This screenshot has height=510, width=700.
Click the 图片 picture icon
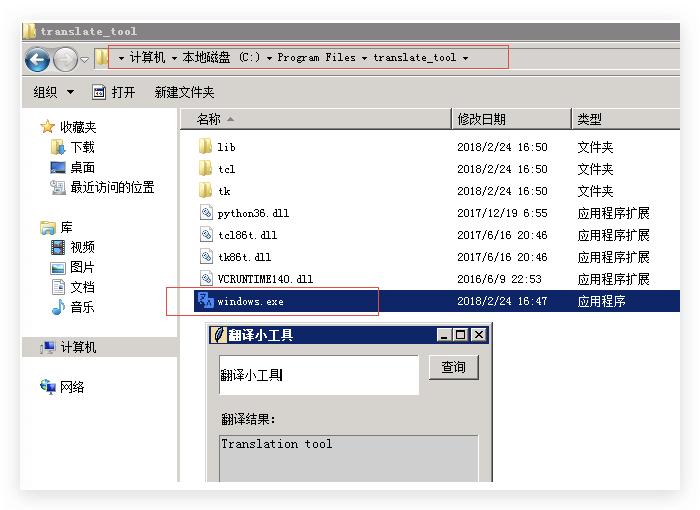(x=58, y=268)
